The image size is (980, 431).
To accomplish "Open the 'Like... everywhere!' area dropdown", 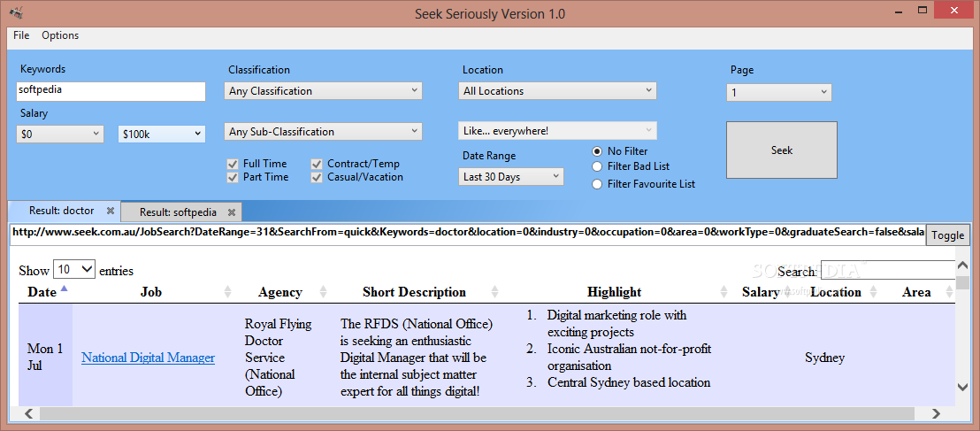I will click(x=557, y=131).
